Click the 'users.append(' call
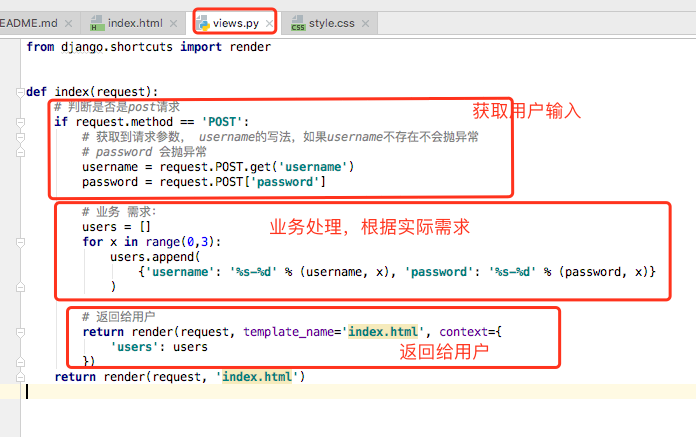Image resolution: width=696 pixels, height=437 pixels. 155,257
